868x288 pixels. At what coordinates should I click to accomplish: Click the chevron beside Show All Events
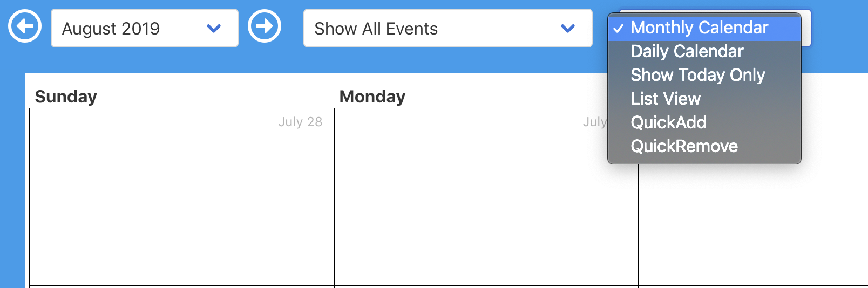point(567,28)
